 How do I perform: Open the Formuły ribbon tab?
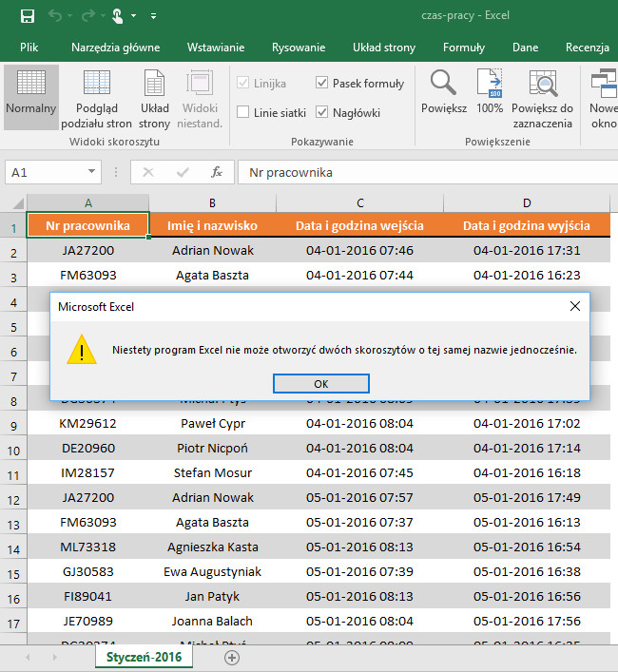[x=463, y=48]
